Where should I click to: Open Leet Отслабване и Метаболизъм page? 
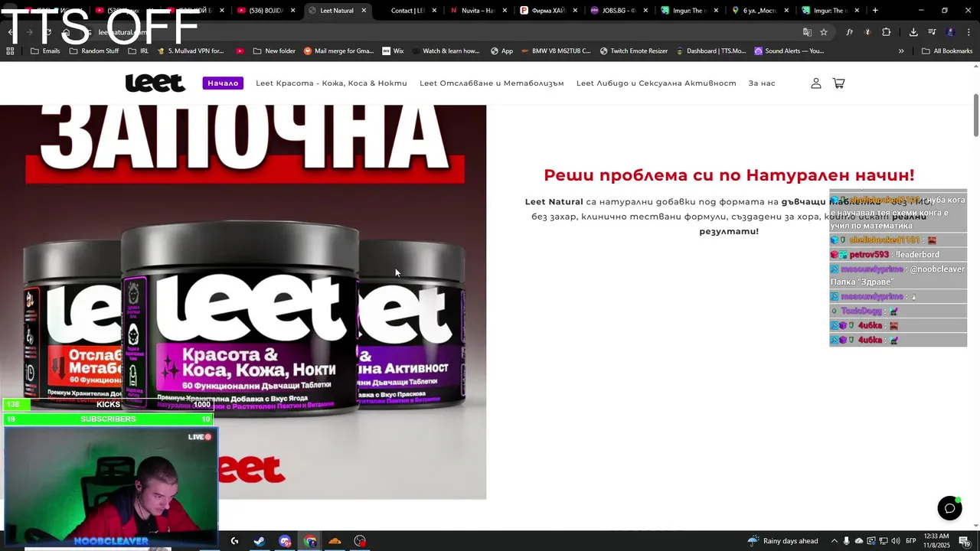pos(492,83)
